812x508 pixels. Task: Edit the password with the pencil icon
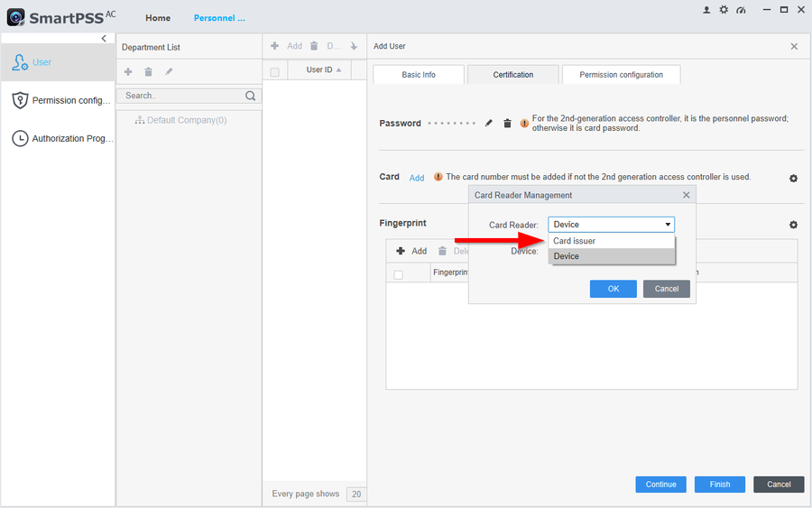pos(489,124)
